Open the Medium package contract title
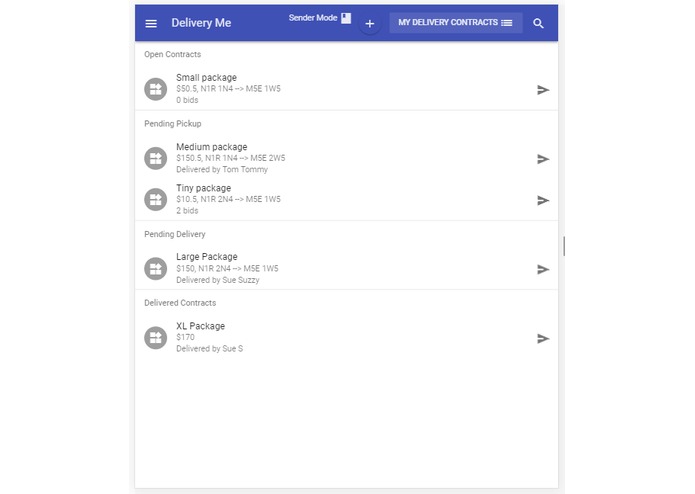The width and height of the screenshot is (695, 494). [211, 147]
